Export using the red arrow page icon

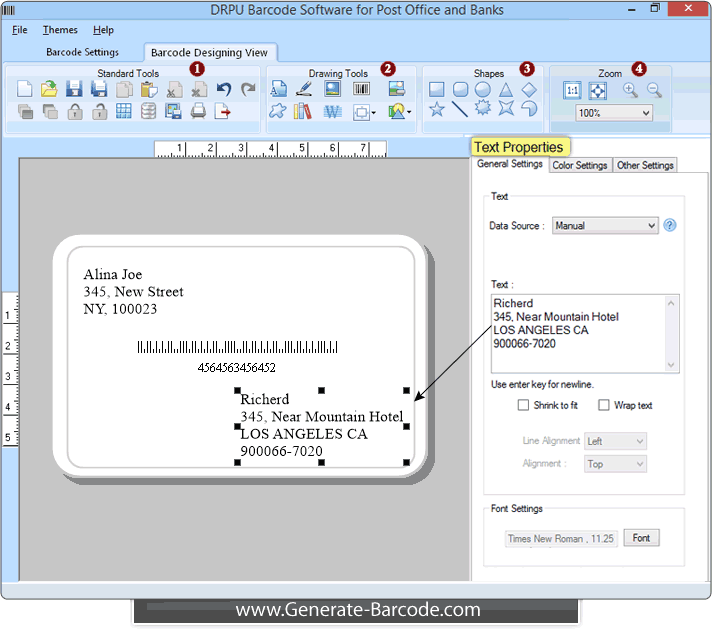click(x=222, y=111)
